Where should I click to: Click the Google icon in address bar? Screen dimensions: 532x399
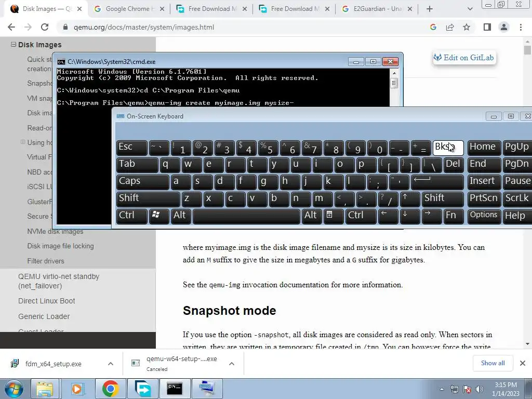433,27
